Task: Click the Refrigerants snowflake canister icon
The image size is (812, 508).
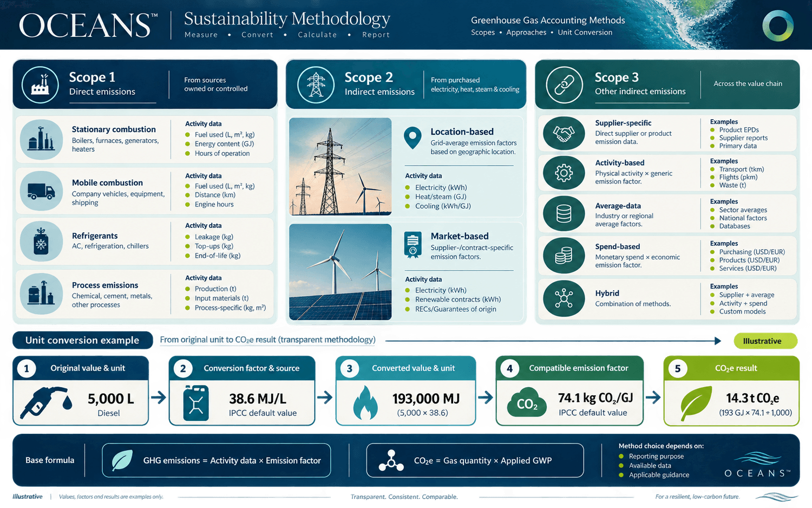Action: [41, 241]
